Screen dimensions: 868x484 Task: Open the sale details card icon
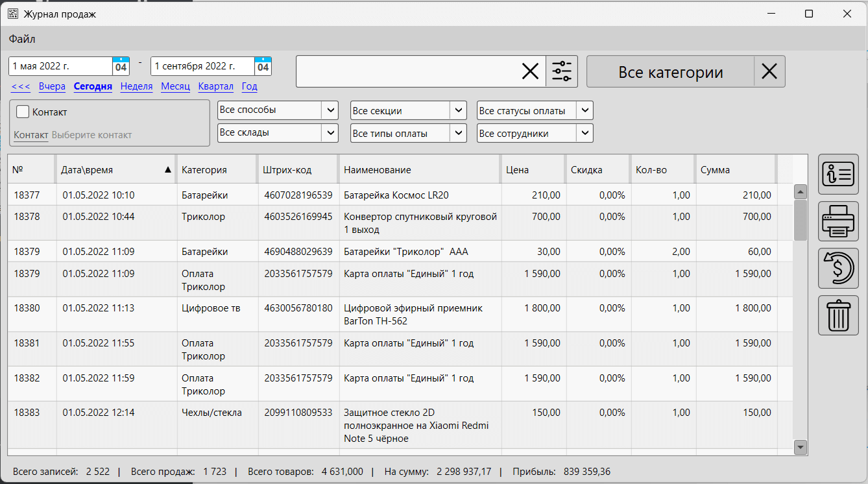point(838,175)
